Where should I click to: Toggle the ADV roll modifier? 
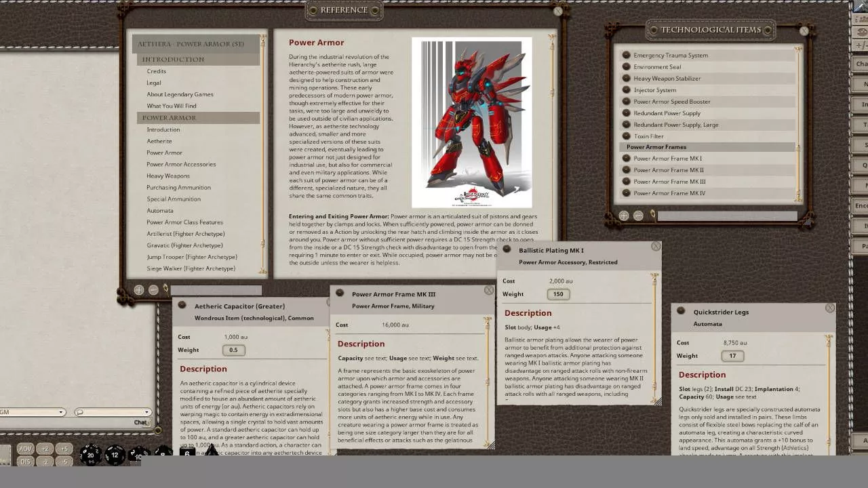pos(25,449)
